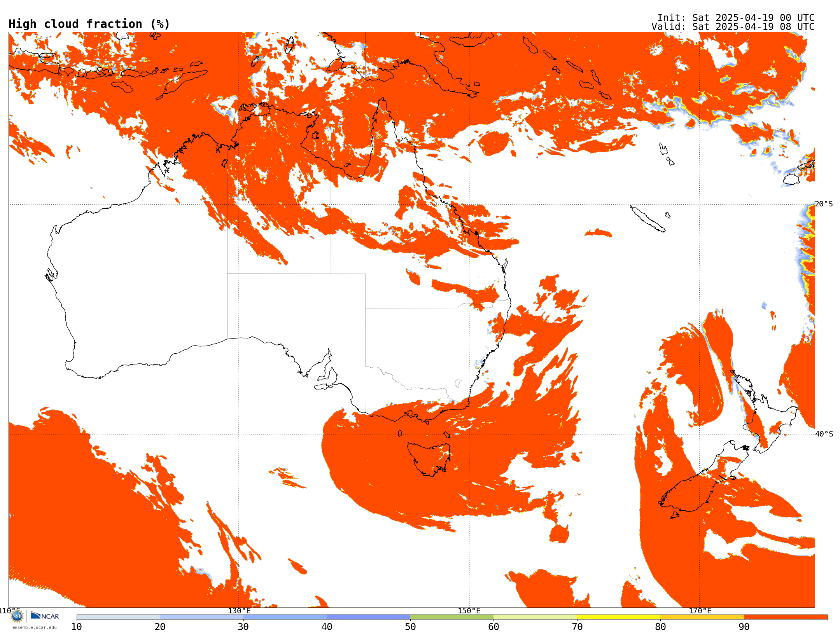Click the island of Tasmania on map
Image resolution: width=840 pixels, height=632 pixels.
tap(429, 459)
